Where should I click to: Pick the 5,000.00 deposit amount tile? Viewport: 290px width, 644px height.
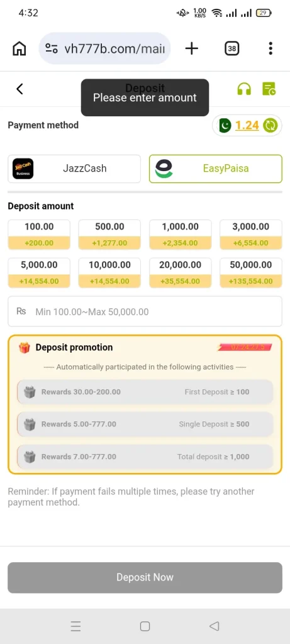coord(39,273)
